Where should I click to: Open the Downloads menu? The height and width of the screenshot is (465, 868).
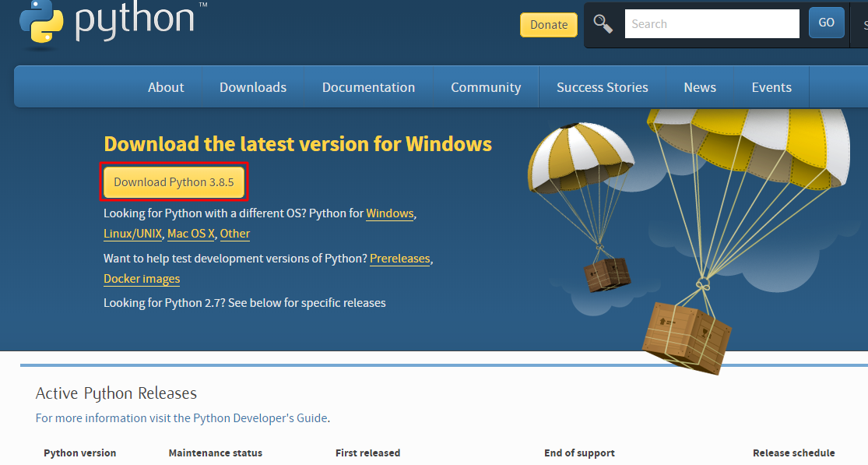(253, 87)
